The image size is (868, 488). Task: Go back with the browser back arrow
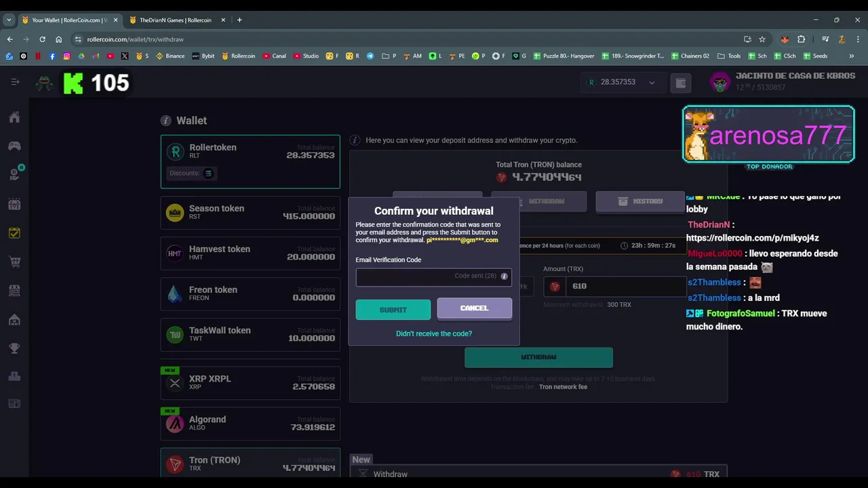(x=9, y=39)
